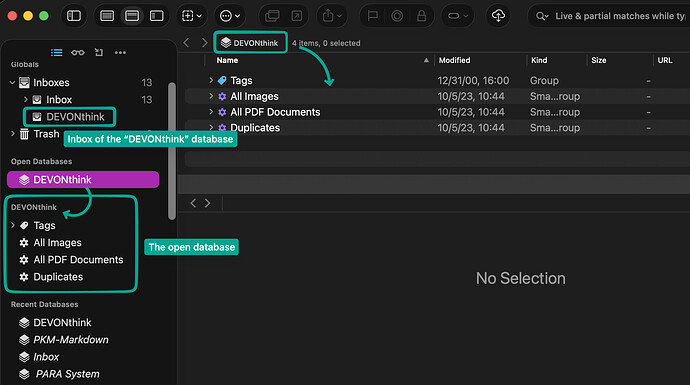690x385 pixels.
Task: Open recent database PKM-Markdown
Action: click(71, 340)
